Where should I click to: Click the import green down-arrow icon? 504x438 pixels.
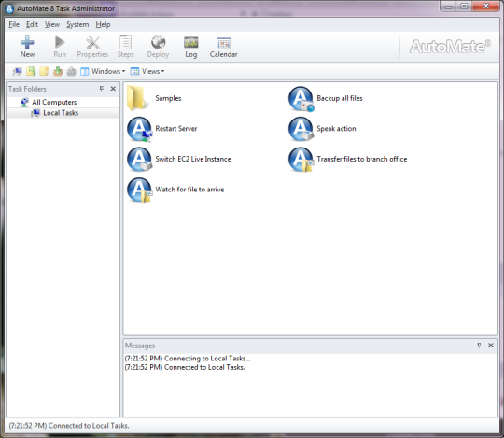click(58, 71)
